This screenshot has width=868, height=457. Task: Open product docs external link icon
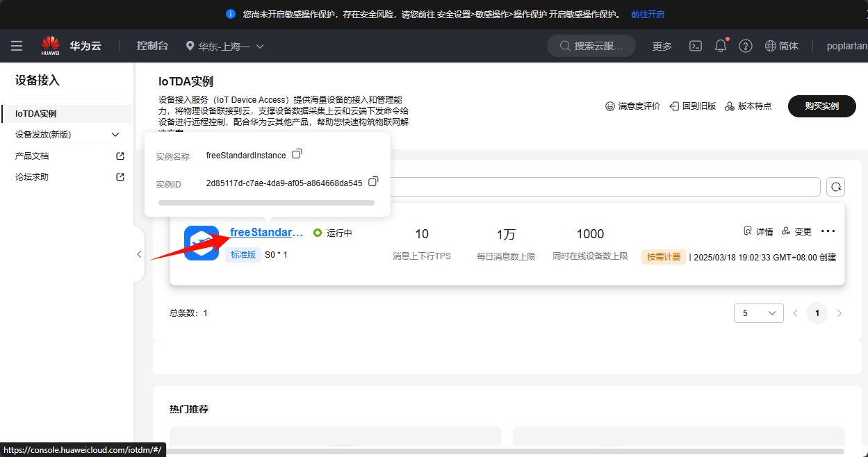(x=120, y=156)
